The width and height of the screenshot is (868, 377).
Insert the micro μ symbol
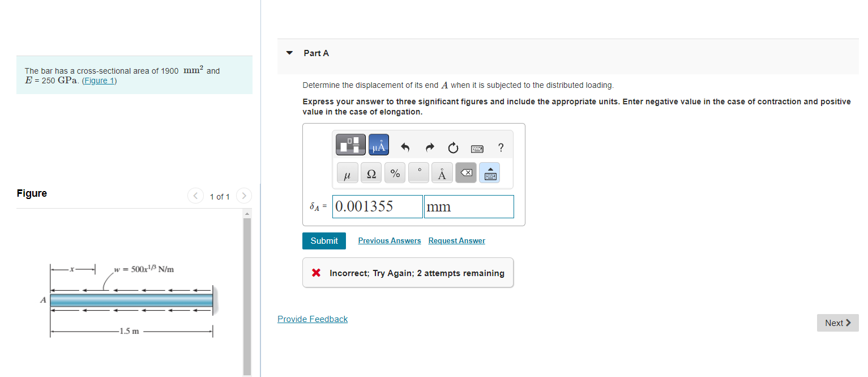[x=347, y=173]
